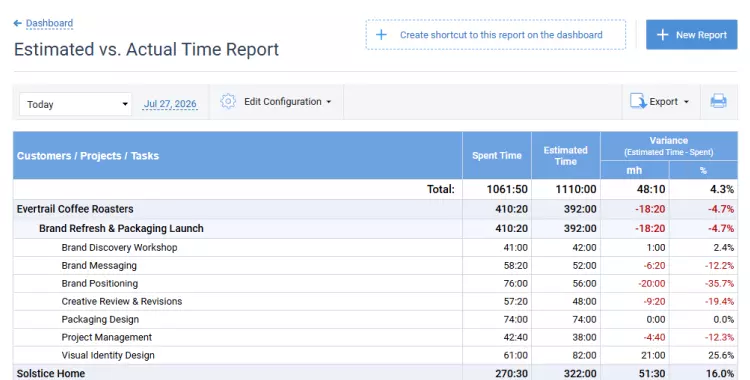Viewport: 750px width, 380px height.
Task: Open the Dashboard link
Action: 49,23
